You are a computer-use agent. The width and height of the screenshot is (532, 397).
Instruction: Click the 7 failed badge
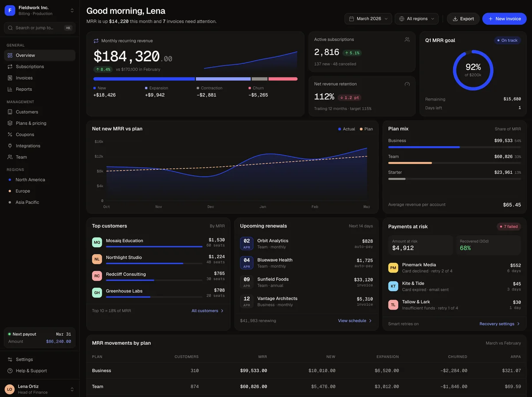(x=509, y=226)
